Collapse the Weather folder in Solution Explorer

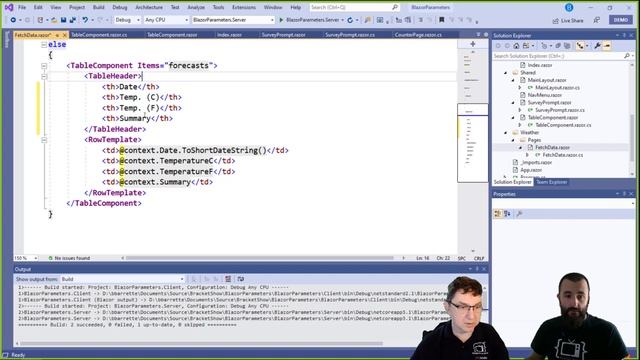[x=506, y=133]
